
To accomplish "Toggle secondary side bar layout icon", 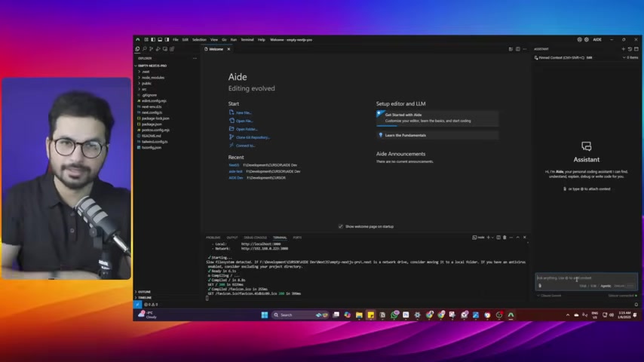I will 167,40.
